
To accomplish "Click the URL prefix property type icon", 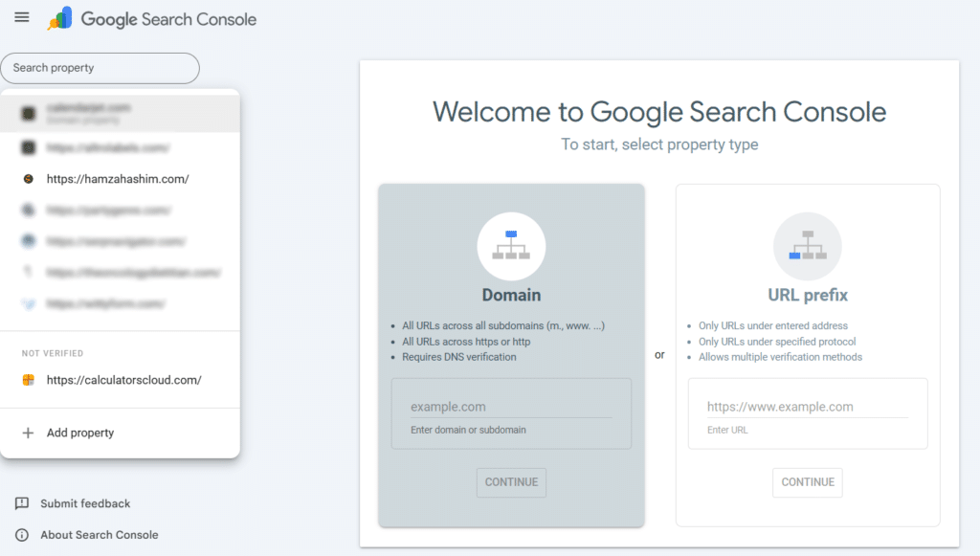I will (808, 246).
